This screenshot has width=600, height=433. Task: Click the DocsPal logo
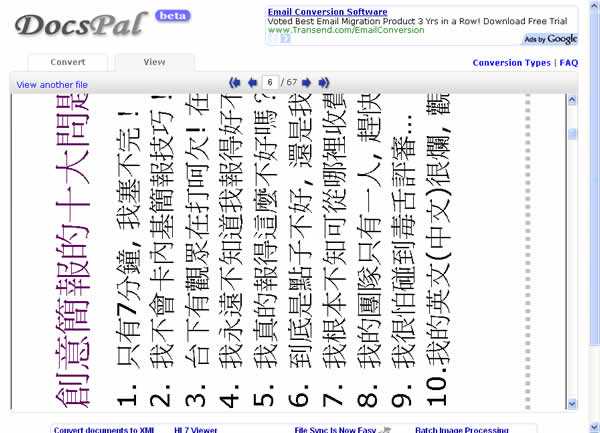point(81,25)
